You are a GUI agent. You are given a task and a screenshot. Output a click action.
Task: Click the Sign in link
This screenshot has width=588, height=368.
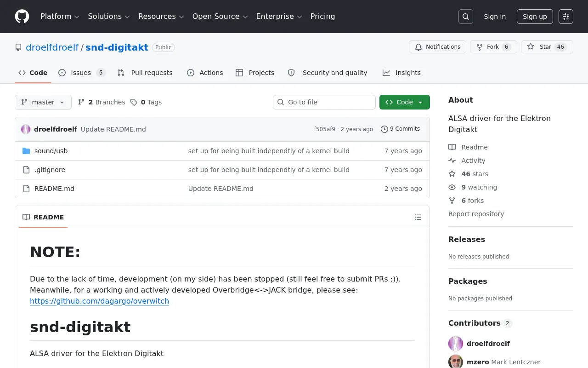(495, 17)
